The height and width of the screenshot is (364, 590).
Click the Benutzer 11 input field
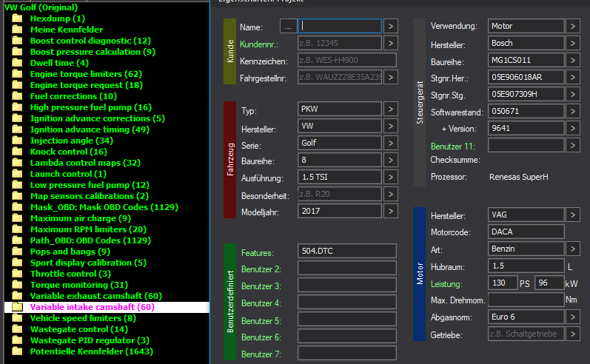point(526,145)
